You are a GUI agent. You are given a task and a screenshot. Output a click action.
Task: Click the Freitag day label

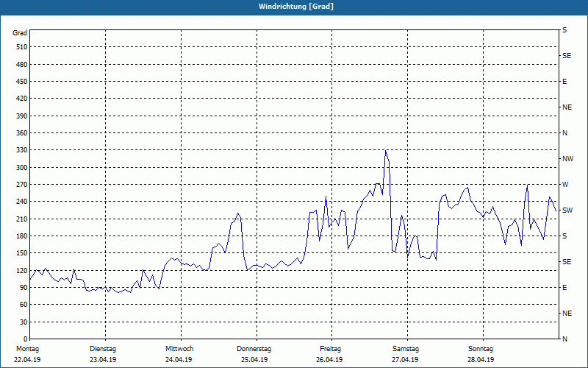pos(330,349)
